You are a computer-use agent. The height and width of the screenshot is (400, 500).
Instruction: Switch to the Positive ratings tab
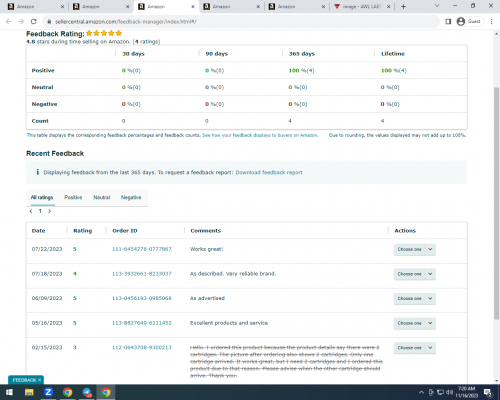coord(73,197)
